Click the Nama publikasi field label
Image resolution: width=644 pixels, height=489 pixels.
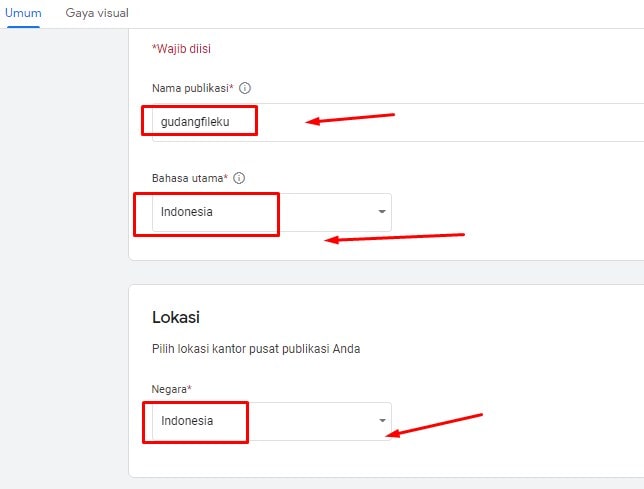tap(191, 88)
